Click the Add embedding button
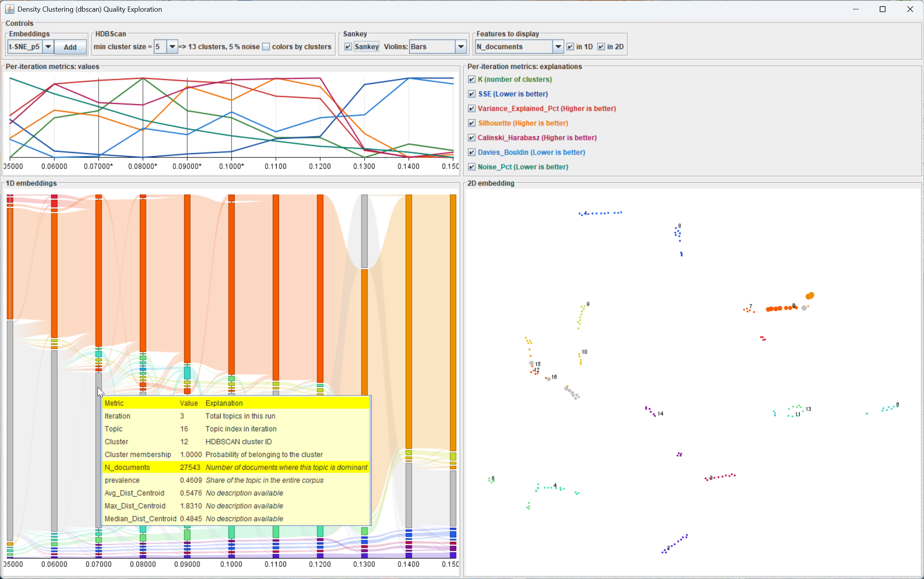 (x=70, y=47)
